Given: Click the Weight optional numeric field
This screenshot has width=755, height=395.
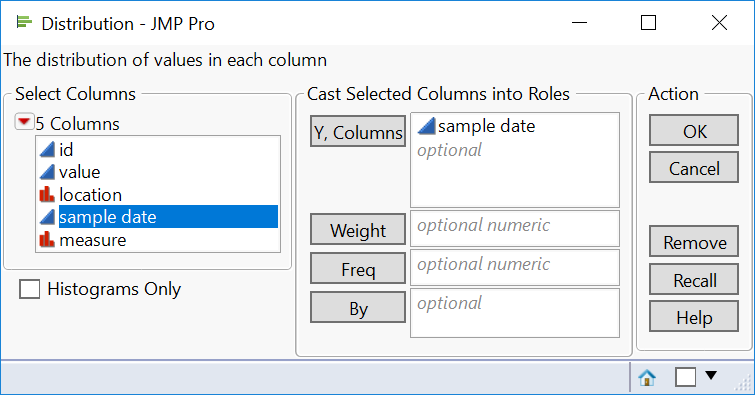Looking at the screenshot, I should [515, 228].
